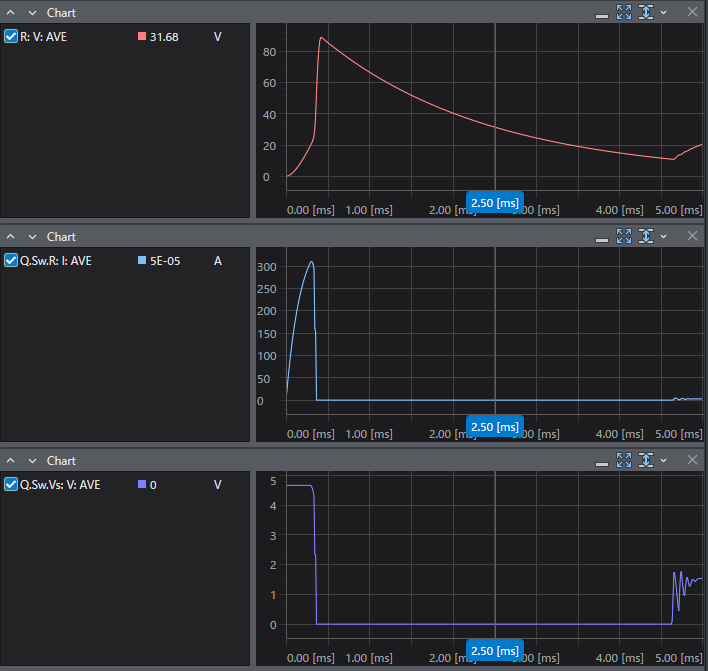Open the options dropdown of the Q.Sw.Vs chart
The height and width of the screenshot is (671, 708).
pyautogui.click(x=663, y=461)
